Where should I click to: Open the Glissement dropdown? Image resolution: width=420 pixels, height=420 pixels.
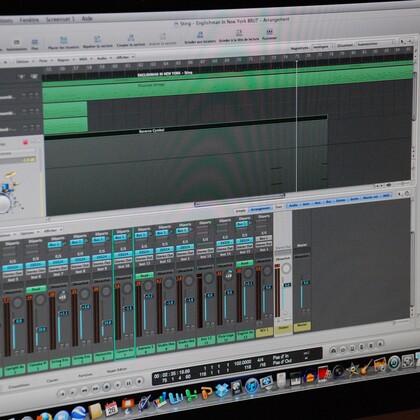(376, 44)
